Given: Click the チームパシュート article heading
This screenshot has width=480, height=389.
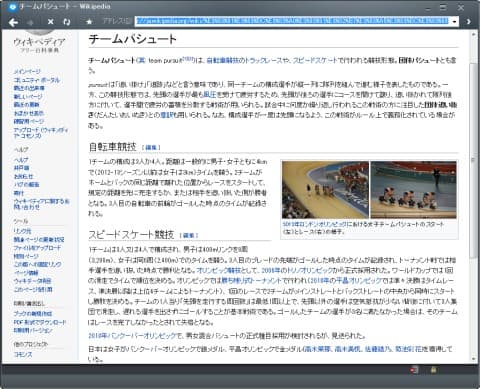Looking at the screenshot, I should coord(133,39).
